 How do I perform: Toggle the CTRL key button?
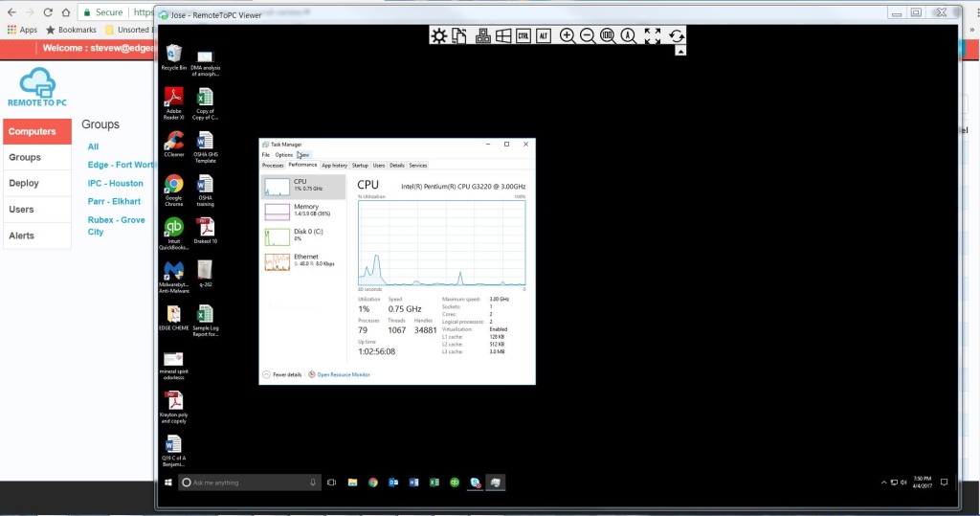[523, 36]
